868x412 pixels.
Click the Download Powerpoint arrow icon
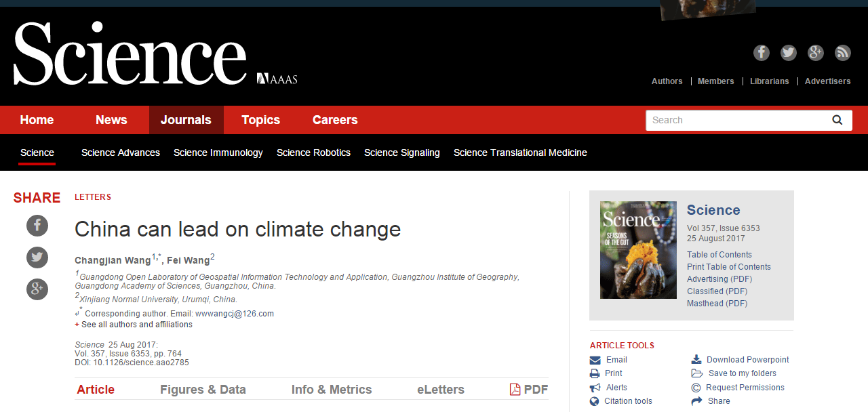click(696, 360)
